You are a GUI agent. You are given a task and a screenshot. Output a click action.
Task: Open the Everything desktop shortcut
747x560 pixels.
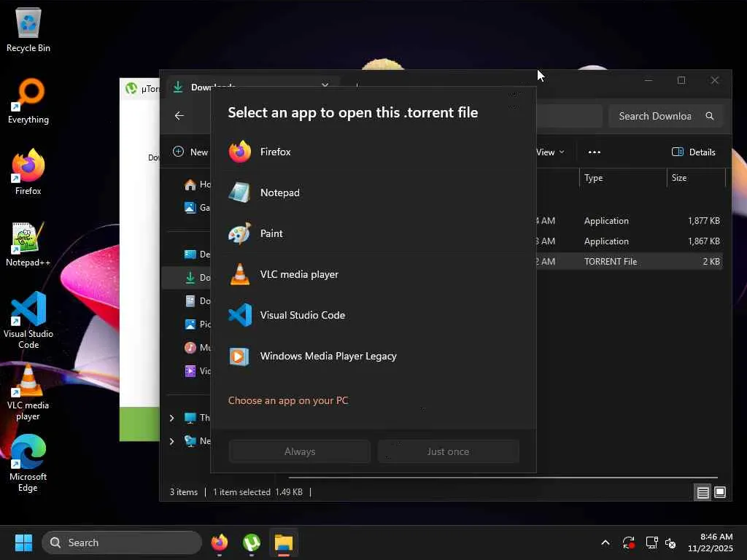pos(28,101)
